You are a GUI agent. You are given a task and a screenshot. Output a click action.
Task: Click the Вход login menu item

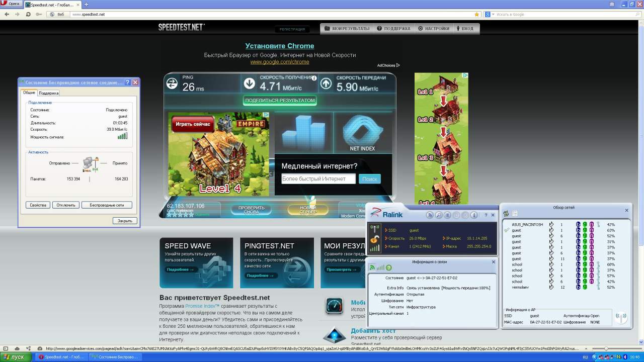point(465,29)
